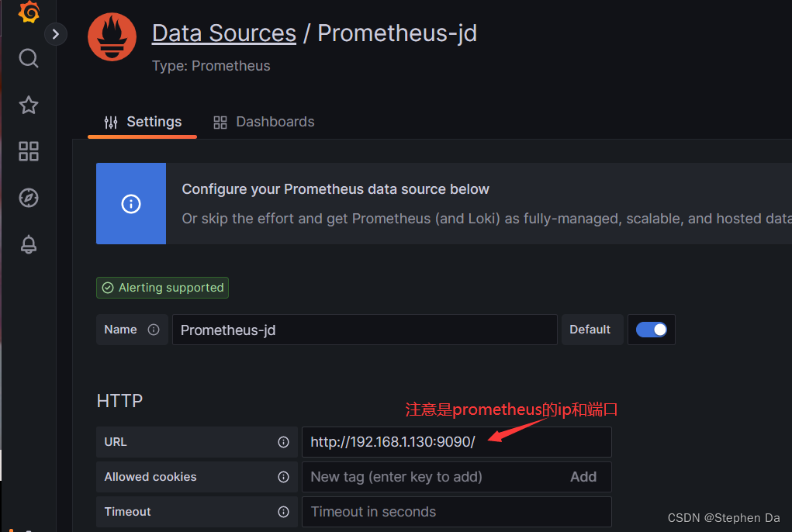792x532 pixels.
Task: Click the Timeout info icon
Action: [x=283, y=512]
